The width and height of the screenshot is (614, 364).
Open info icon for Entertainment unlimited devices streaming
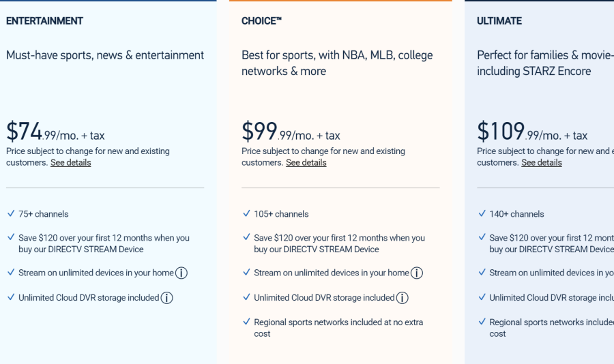(181, 273)
